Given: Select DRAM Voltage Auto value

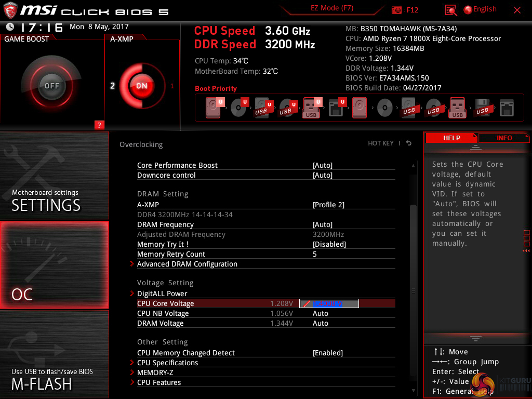Looking at the screenshot, I should coord(320,323).
